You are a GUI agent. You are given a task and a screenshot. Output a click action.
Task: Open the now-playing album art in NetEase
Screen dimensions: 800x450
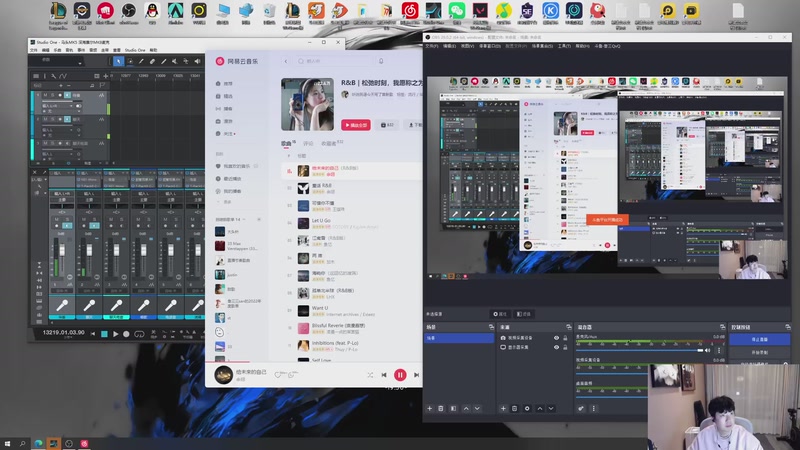point(223,375)
